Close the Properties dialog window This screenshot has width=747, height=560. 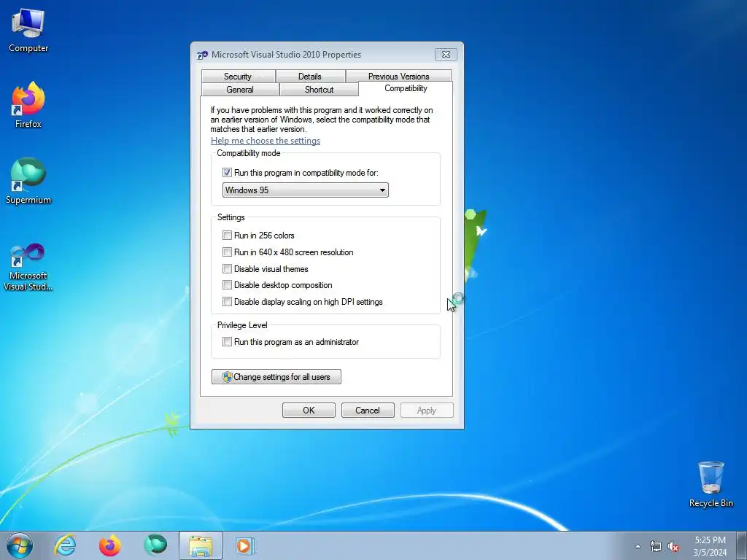[x=446, y=54]
